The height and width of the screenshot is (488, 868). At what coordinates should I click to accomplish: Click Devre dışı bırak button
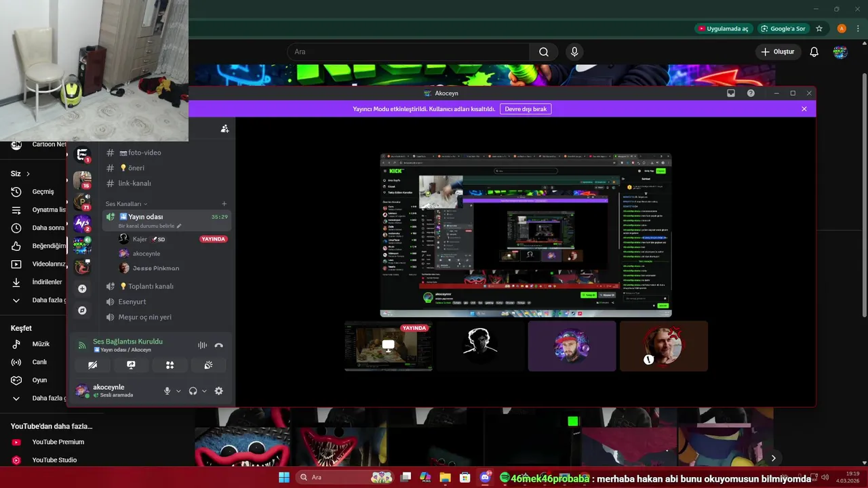coord(526,109)
